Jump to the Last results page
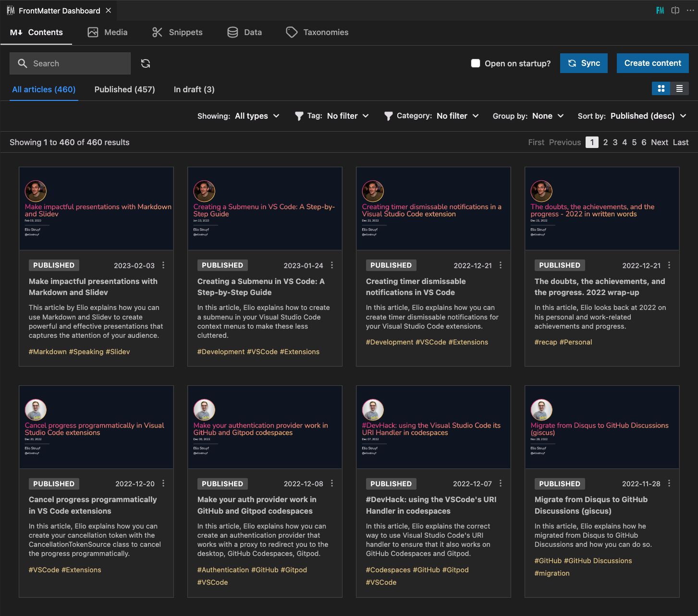 681,142
